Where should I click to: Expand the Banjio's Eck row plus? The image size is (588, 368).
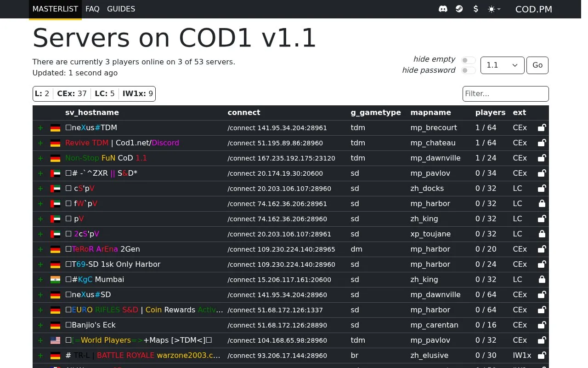pyautogui.click(x=40, y=325)
